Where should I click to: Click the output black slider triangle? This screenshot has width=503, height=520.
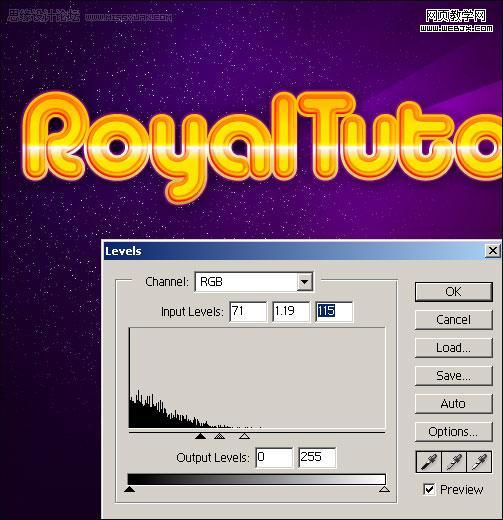(x=129, y=489)
